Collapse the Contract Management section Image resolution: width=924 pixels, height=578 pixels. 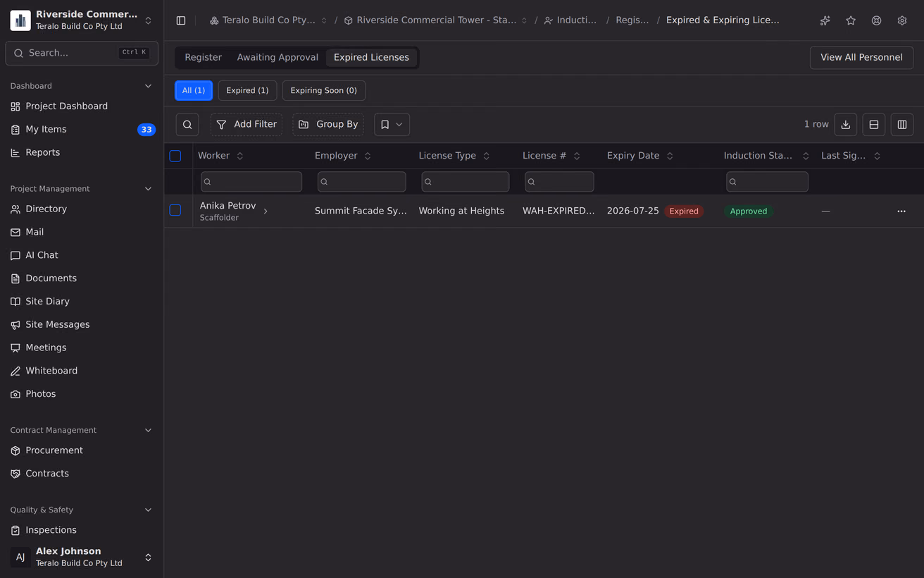point(148,430)
